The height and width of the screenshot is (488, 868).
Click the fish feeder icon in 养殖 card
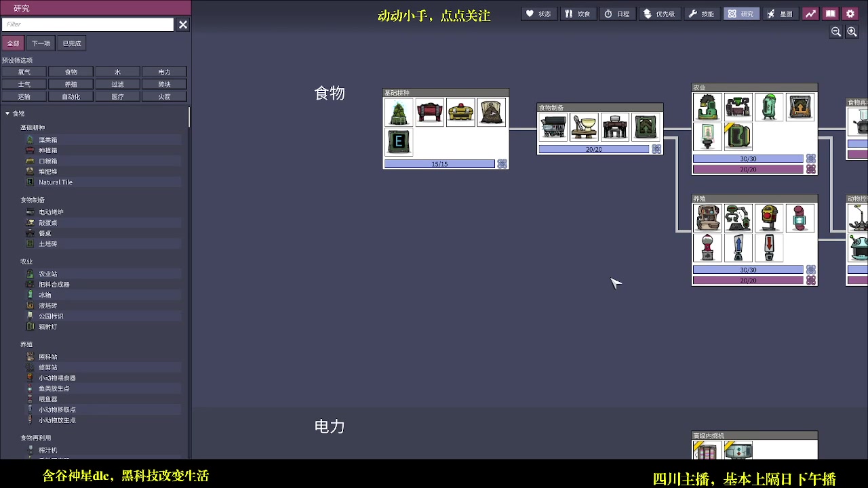pyautogui.click(x=707, y=247)
